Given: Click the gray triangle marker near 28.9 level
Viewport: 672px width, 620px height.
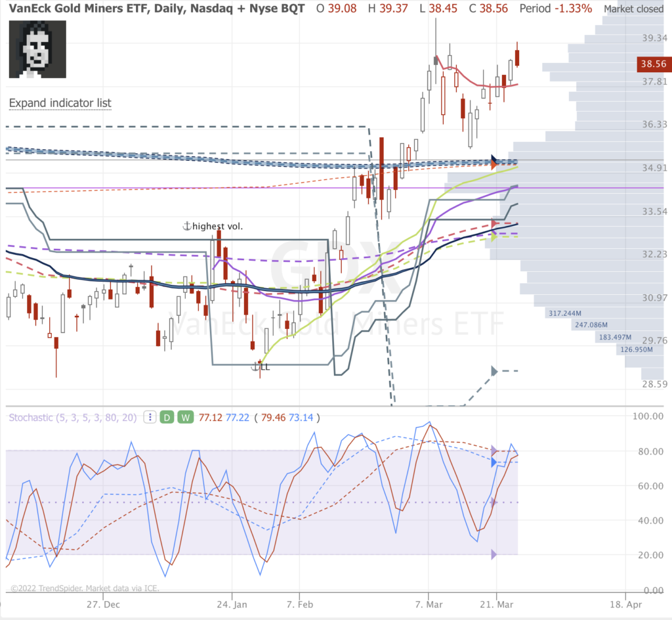Looking at the screenshot, I should point(494,371).
